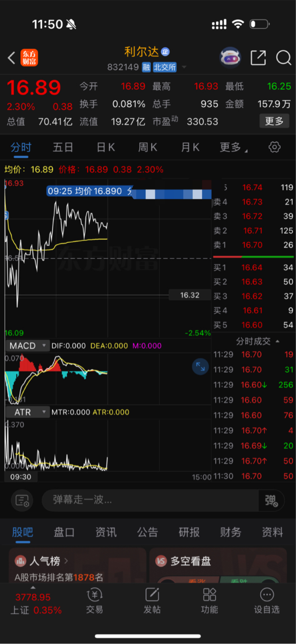Open the 资料 tab
This screenshot has height=644, width=296.
point(272,532)
